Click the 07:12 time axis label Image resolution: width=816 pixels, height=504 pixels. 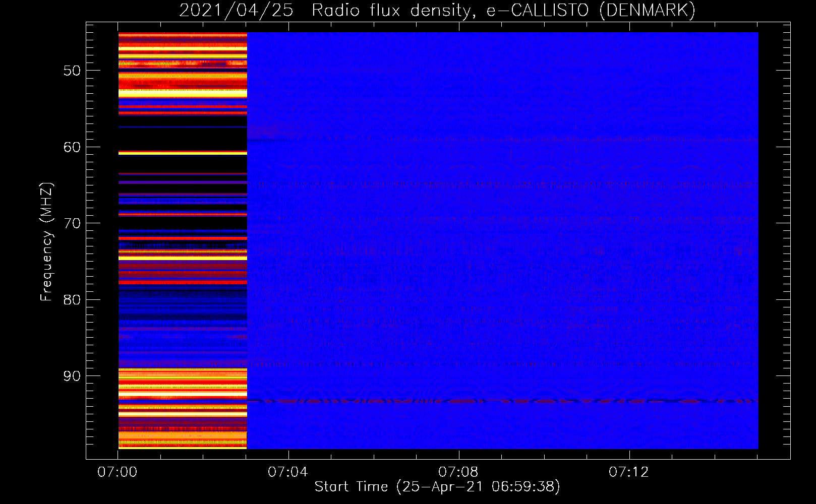[x=629, y=472]
